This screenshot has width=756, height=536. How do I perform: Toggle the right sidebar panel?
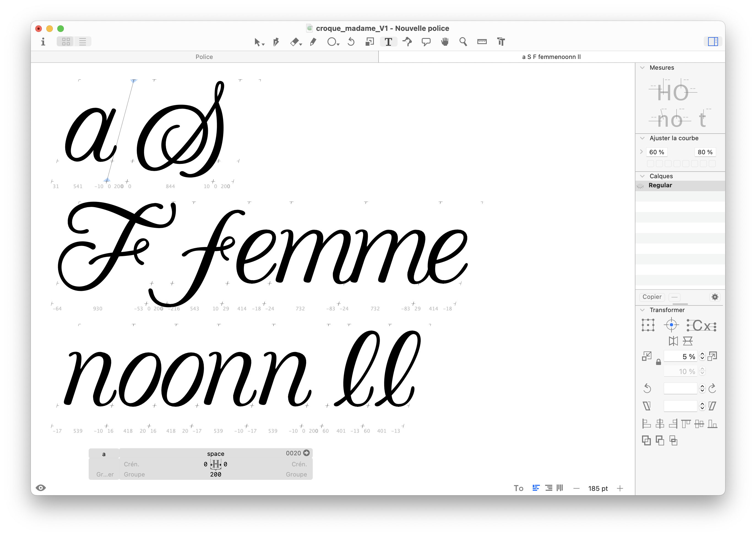coord(713,42)
